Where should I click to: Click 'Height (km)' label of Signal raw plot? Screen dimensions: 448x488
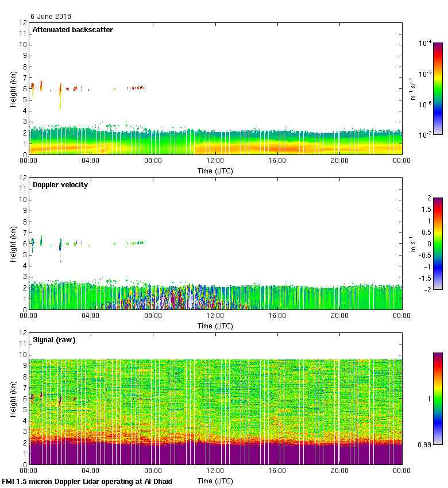click(x=13, y=398)
